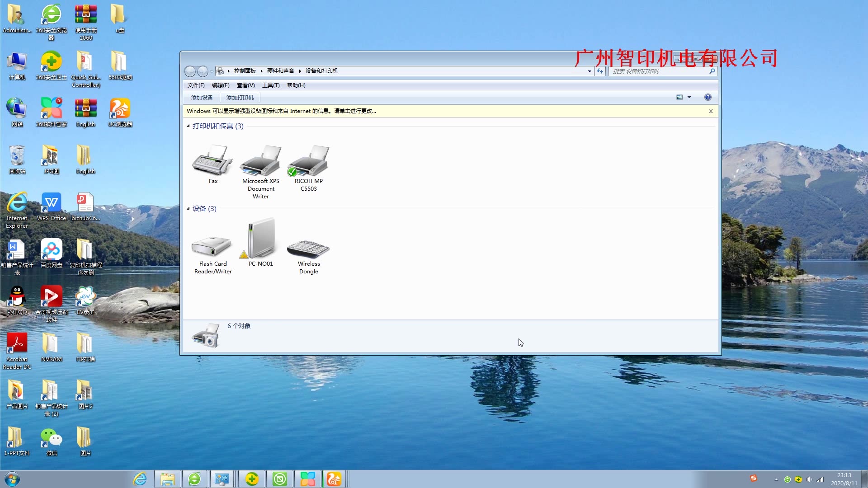Click the volume speaker tray icon
868x488 pixels.
[809, 479]
